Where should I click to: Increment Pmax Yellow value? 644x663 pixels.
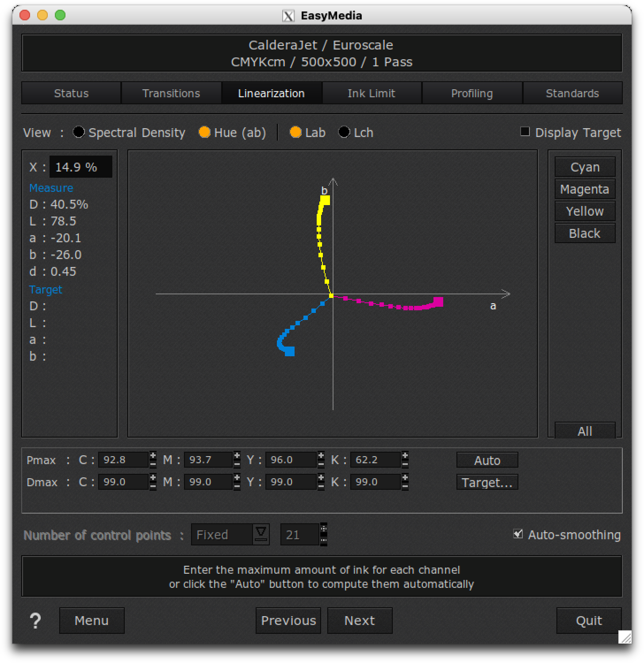click(321, 455)
